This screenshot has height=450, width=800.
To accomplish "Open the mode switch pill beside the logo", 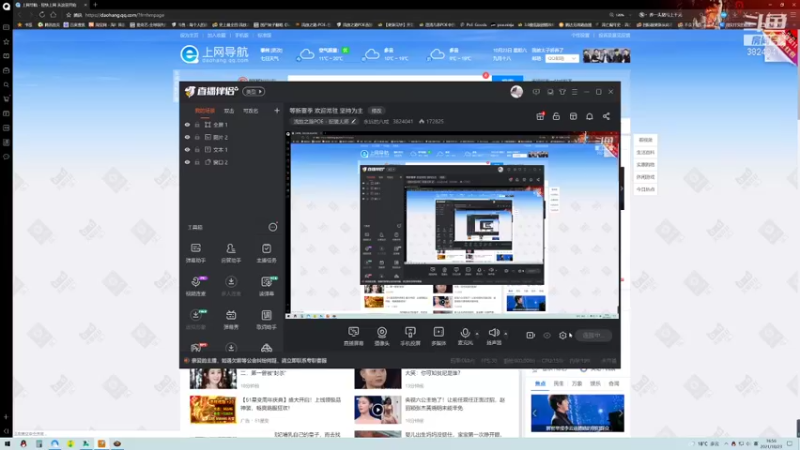I will [254, 92].
